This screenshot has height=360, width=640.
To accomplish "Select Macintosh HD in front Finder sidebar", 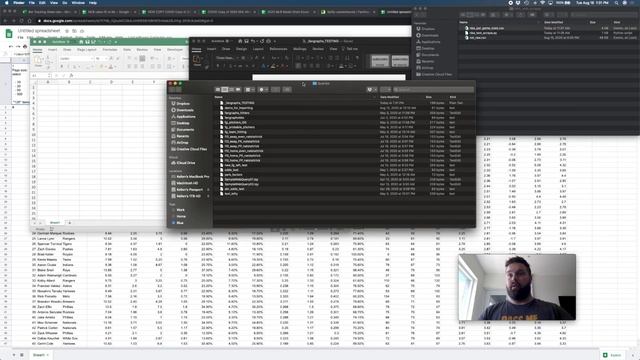I will 184,183.
